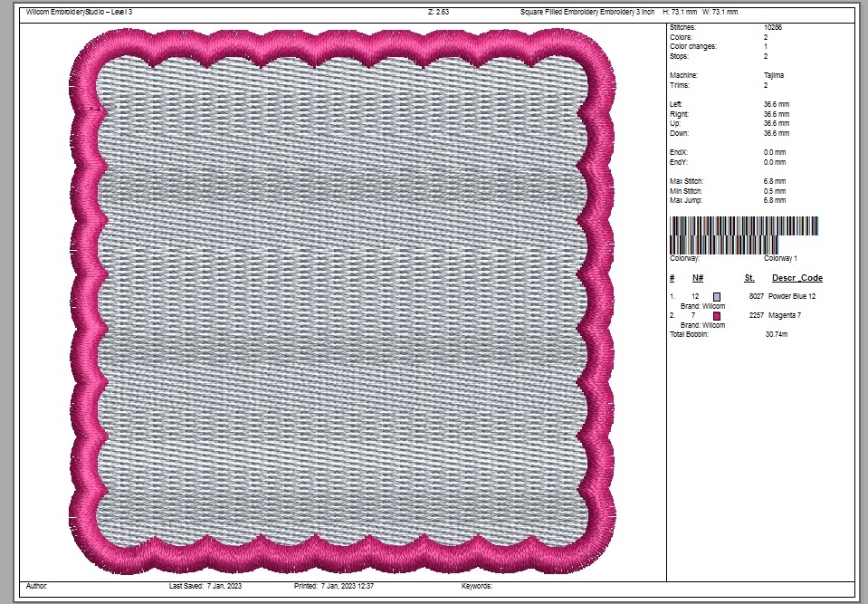Click the 'Right:' label
This screenshot has height=604, width=868.
[x=679, y=114]
